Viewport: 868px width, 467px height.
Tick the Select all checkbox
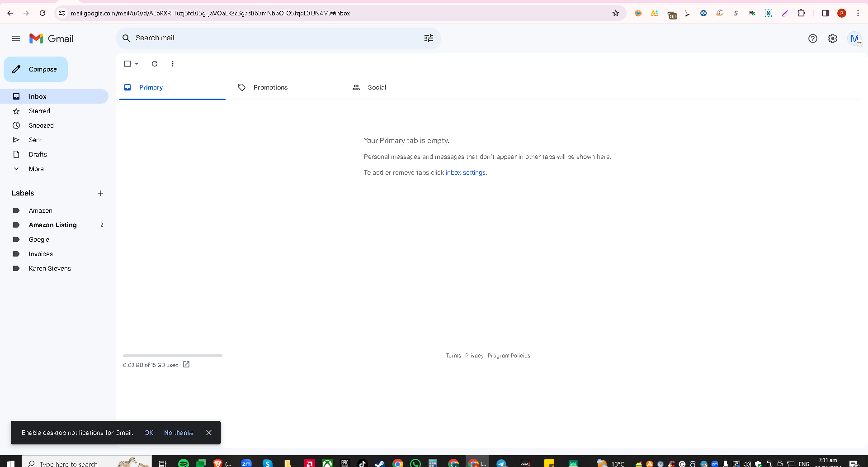click(x=127, y=64)
